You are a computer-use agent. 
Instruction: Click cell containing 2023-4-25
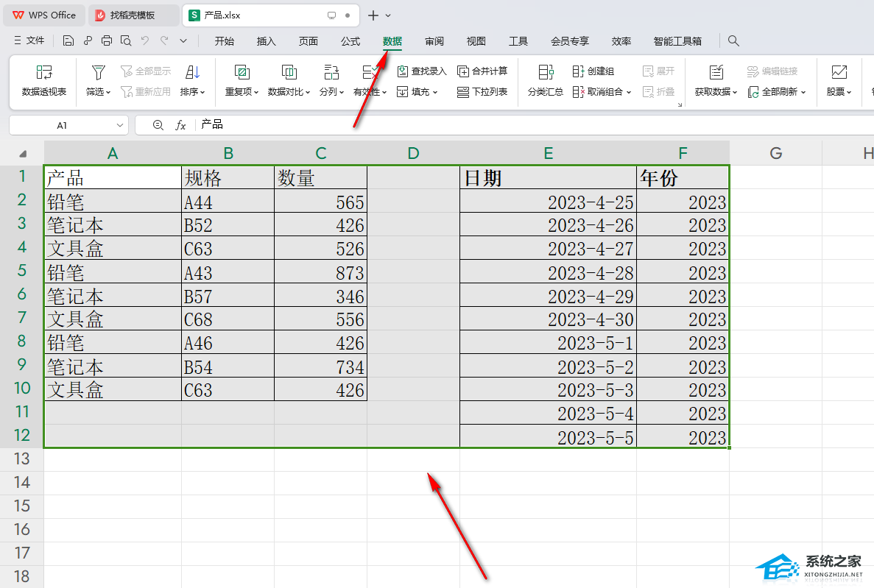click(x=548, y=201)
